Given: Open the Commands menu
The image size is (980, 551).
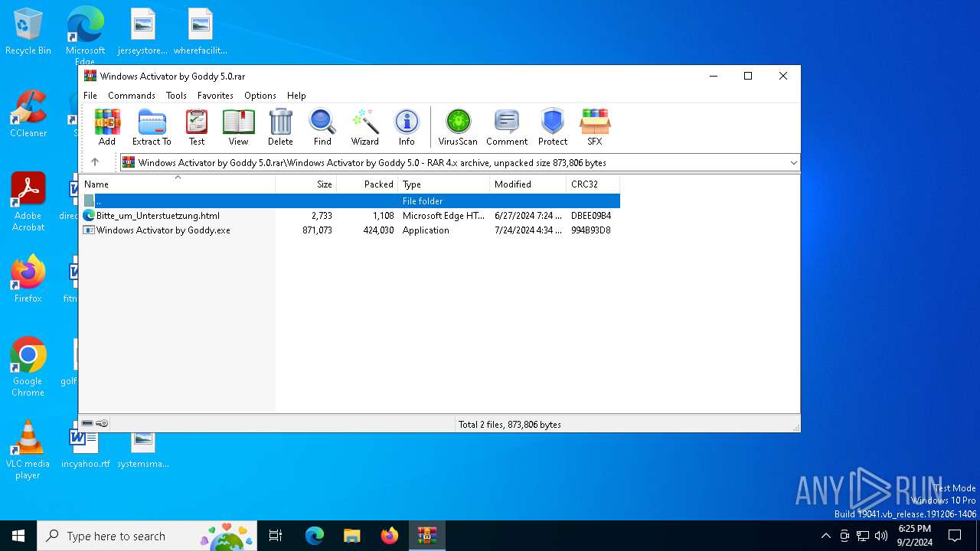Looking at the screenshot, I should [x=132, y=96].
